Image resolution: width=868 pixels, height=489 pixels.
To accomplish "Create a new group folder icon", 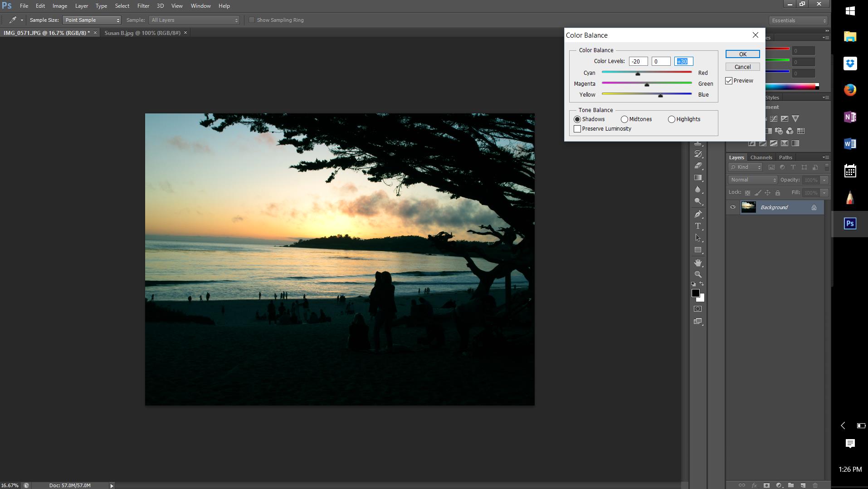I will coord(791,485).
